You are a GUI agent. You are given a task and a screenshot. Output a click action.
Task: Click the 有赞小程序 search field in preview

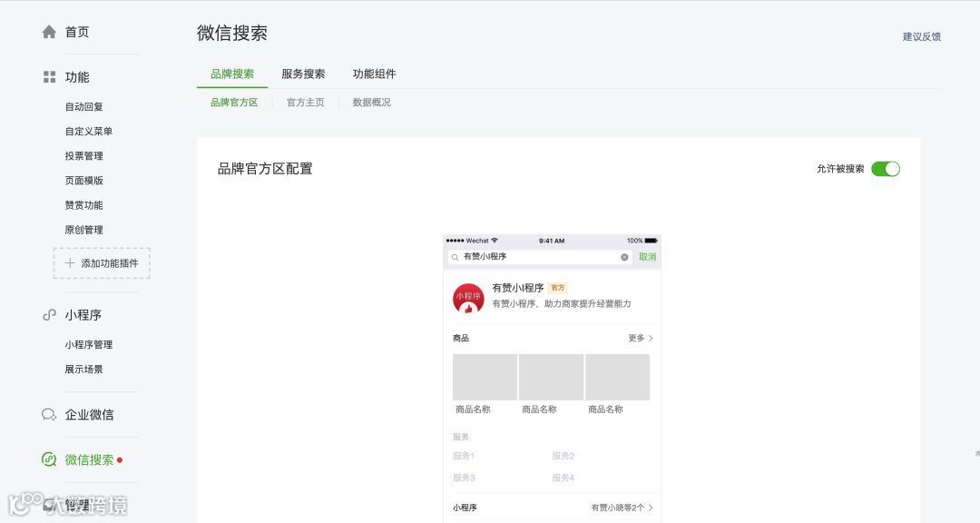pyautogui.click(x=540, y=257)
